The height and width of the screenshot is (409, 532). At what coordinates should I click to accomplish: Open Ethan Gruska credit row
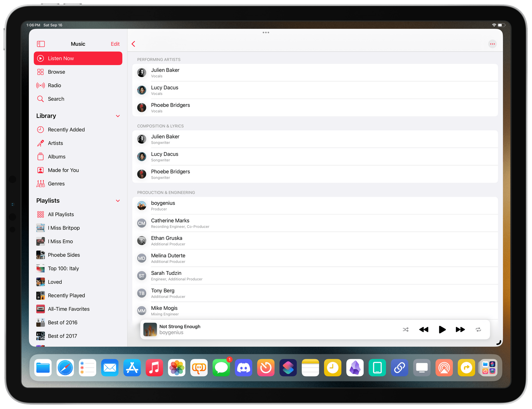[315, 241]
